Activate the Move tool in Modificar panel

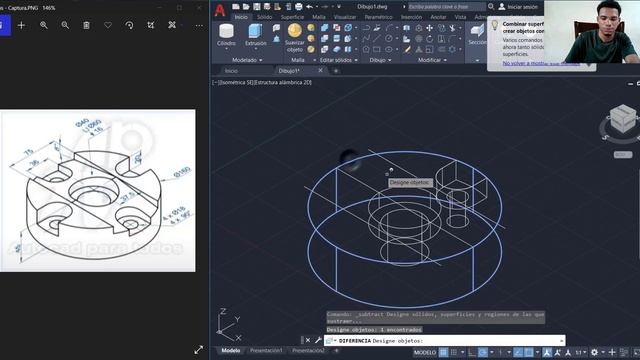coord(429,28)
